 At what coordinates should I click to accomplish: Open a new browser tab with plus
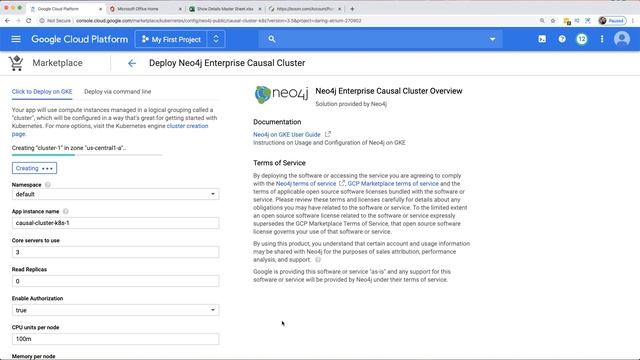[352, 9]
